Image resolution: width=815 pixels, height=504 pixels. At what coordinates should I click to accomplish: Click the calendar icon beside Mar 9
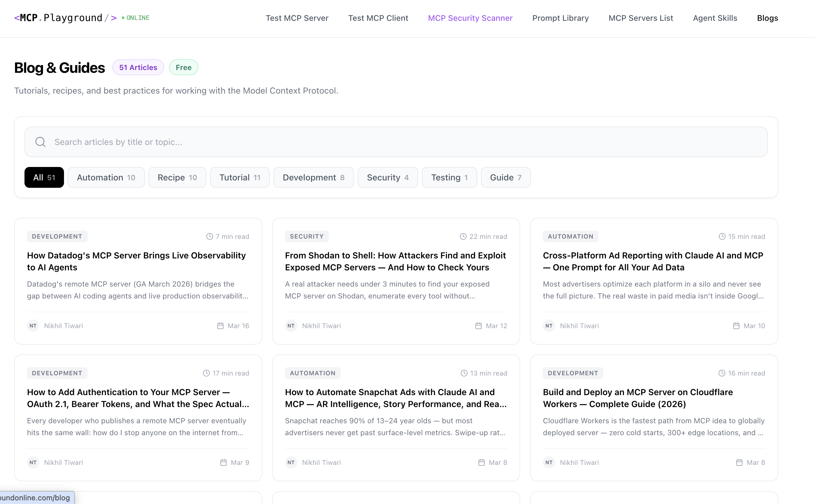pos(223,462)
